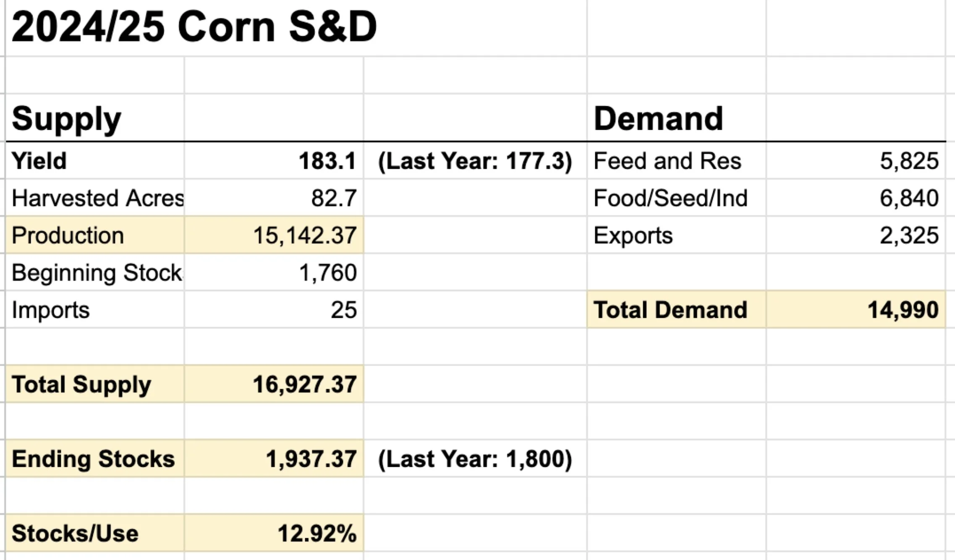
Task: Select the Beginning Stock value 1,760
Action: (x=274, y=272)
